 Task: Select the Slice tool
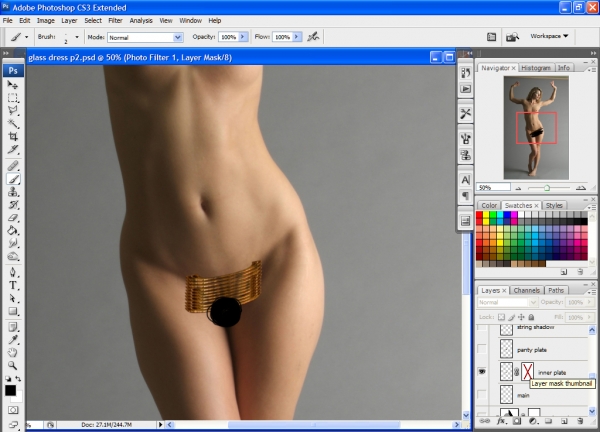[13, 149]
